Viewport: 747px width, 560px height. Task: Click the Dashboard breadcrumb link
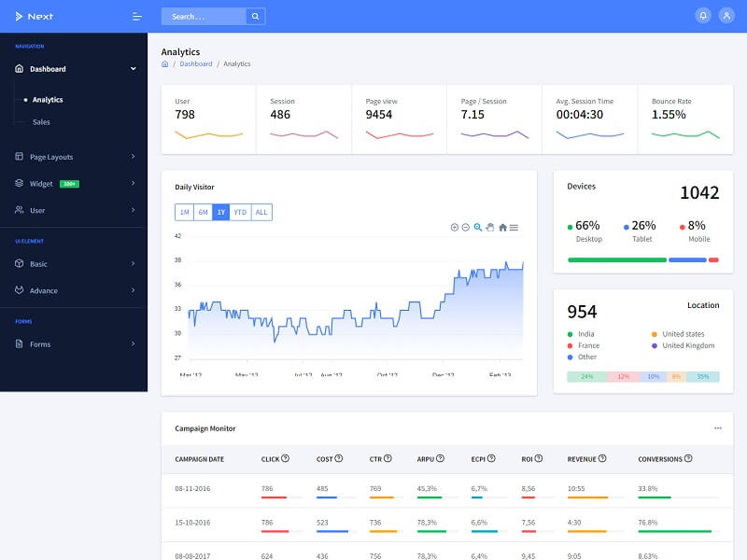[x=196, y=64]
